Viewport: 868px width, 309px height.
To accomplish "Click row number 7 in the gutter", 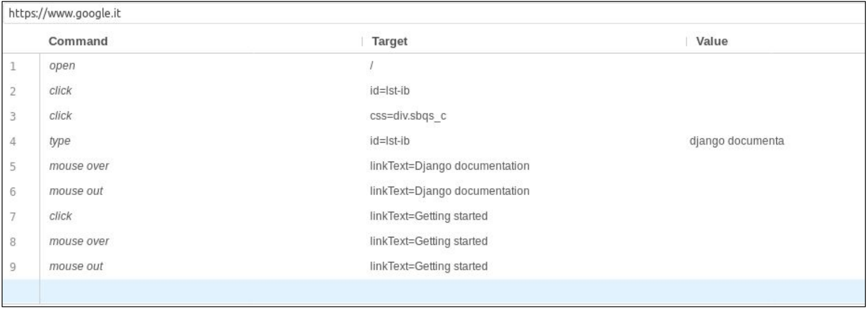I will point(13,217).
